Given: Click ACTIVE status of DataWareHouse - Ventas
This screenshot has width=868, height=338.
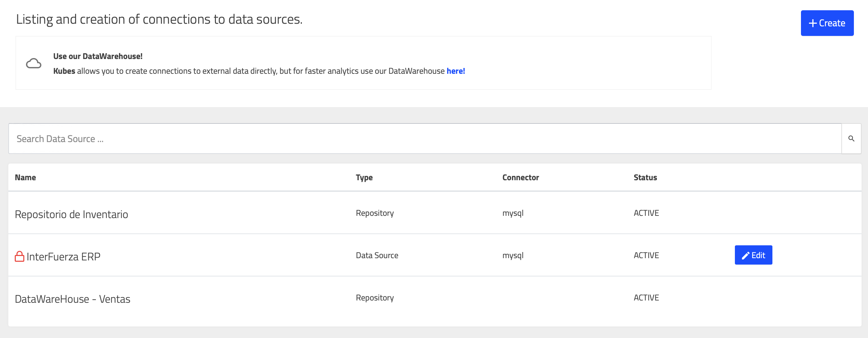Looking at the screenshot, I should click(x=646, y=298).
